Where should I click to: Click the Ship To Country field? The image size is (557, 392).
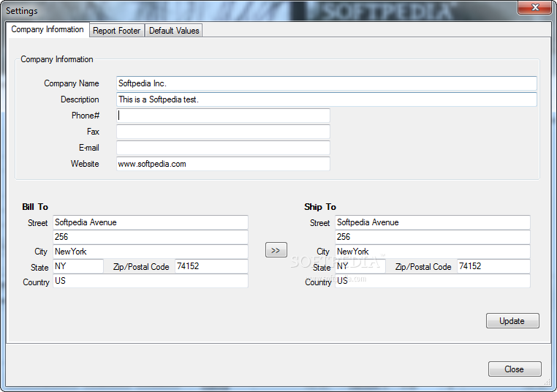[x=433, y=281]
